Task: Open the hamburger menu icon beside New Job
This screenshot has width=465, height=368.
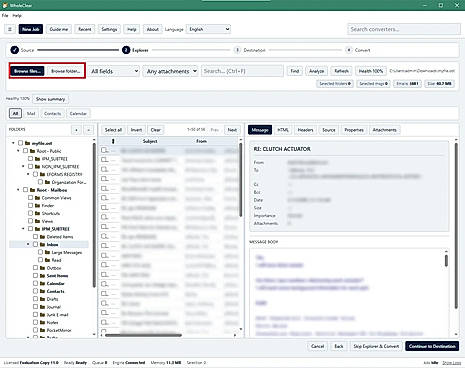Action: tap(10, 29)
